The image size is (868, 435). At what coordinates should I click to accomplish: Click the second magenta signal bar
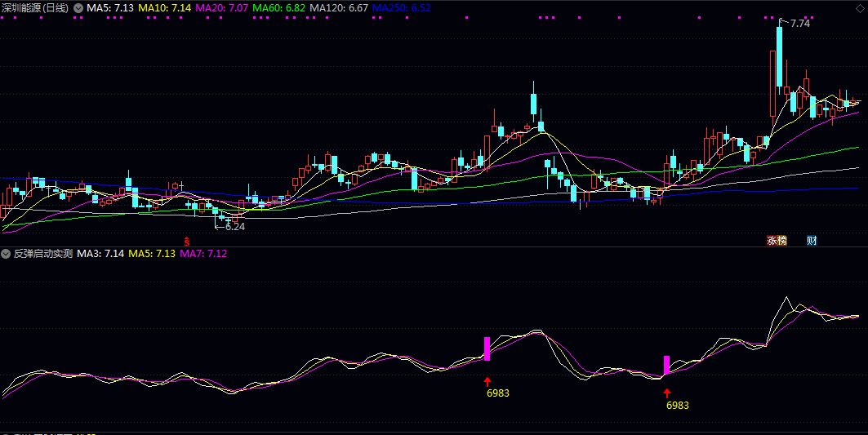pyautogui.click(x=666, y=365)
